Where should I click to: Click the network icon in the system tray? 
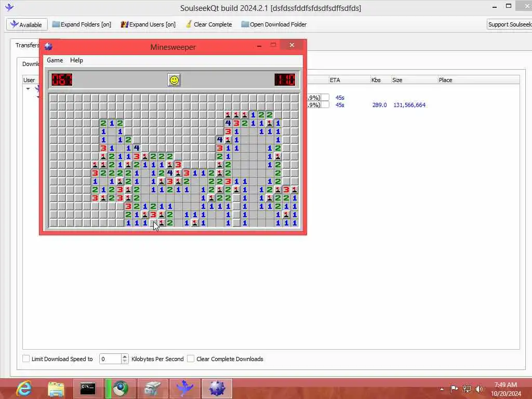[467, 389]
